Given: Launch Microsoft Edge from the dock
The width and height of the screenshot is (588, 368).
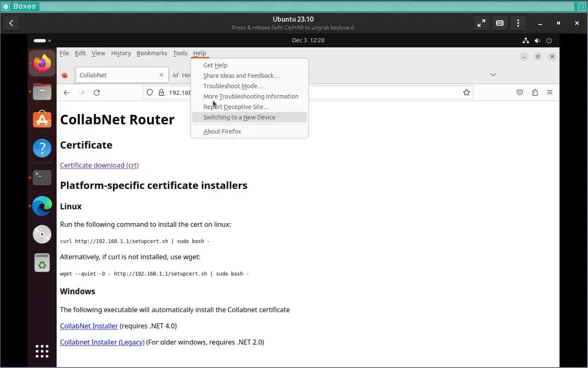Looking at the screenshot, I should click(x=42, y=206).
